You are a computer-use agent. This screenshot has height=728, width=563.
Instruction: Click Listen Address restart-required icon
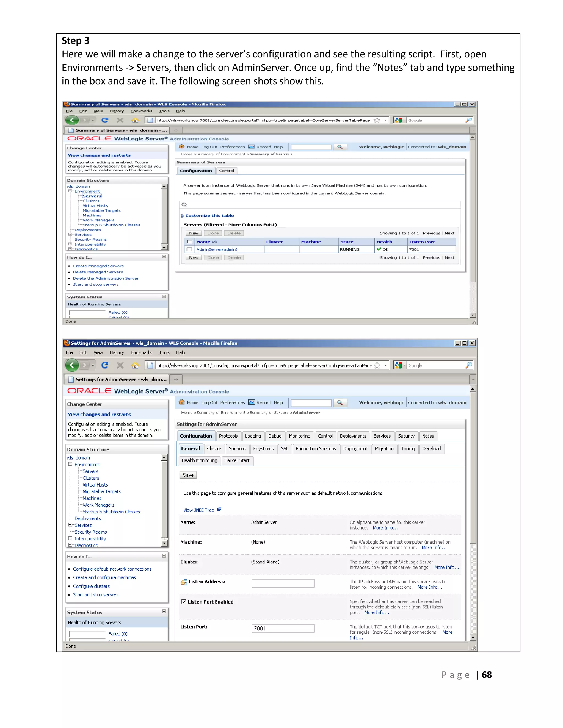click(x=184, y=582)
